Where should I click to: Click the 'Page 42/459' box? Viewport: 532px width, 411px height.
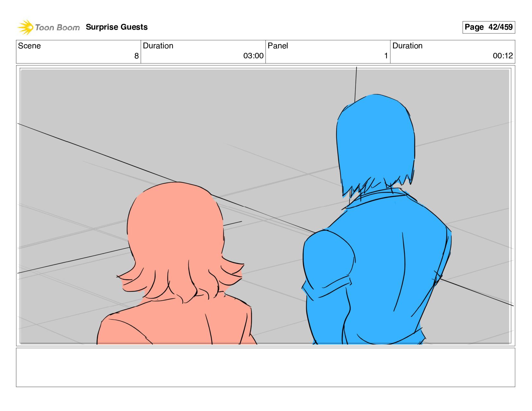click(x=488, y=27)
